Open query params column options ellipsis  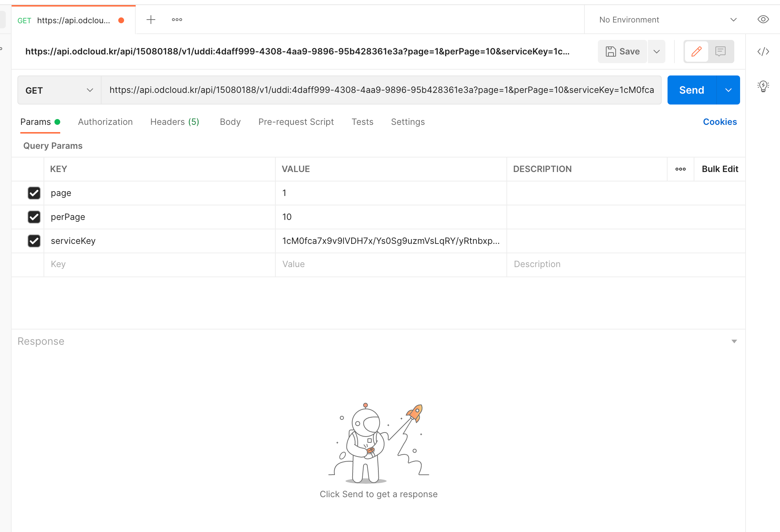click(x=680, y=169)
